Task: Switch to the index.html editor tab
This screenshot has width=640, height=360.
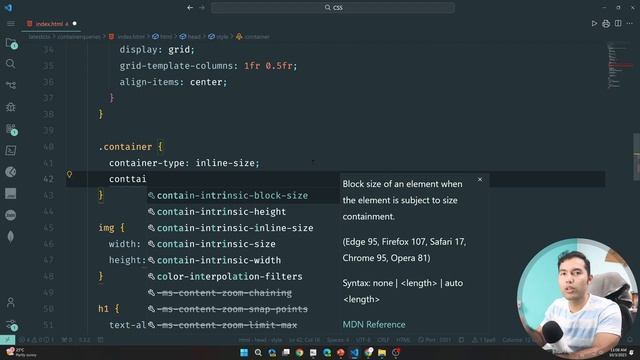Action: click(x=51, y=24)
